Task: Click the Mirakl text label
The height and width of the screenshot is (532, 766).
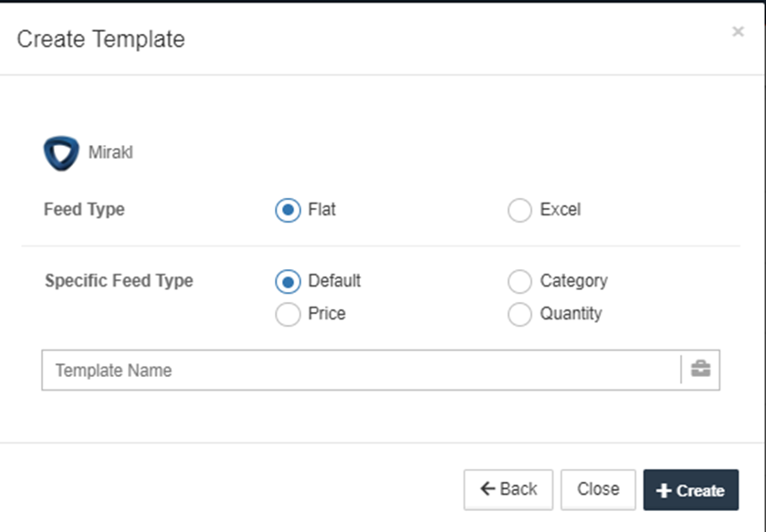Action: coord(110,152)
